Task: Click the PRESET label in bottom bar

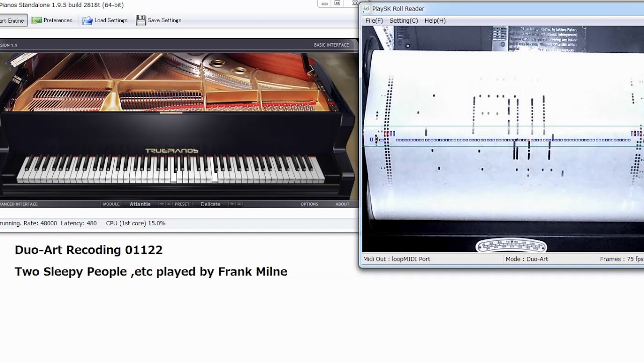Action: click(x=182, y=204)
